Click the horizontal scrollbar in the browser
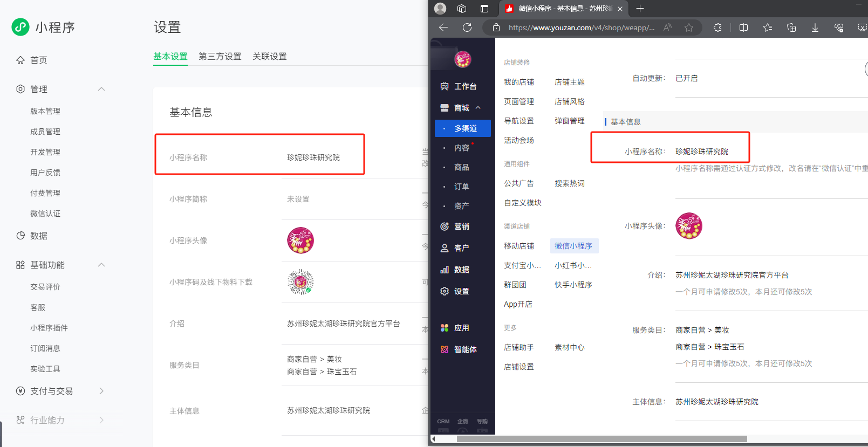This screenshot has width=868, height=447. point(602,439)
